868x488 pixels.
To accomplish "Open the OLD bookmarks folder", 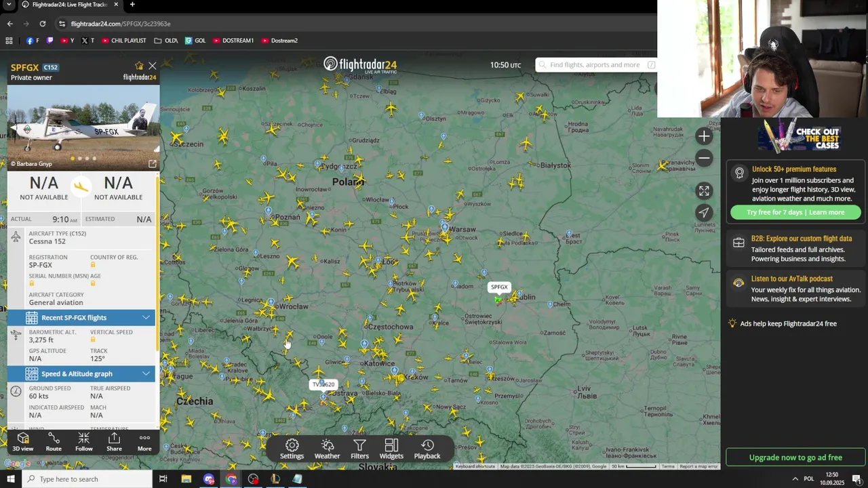I will [166, 41].
